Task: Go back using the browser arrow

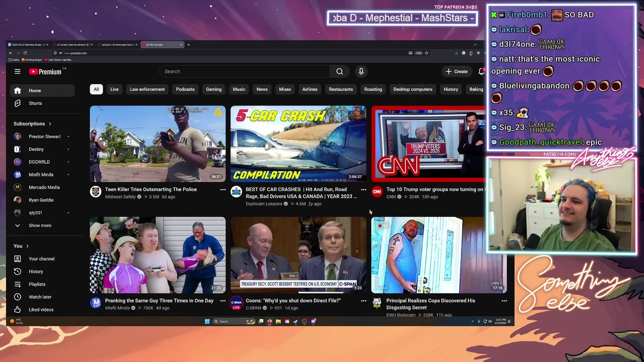Action: (x=11, y=53)
